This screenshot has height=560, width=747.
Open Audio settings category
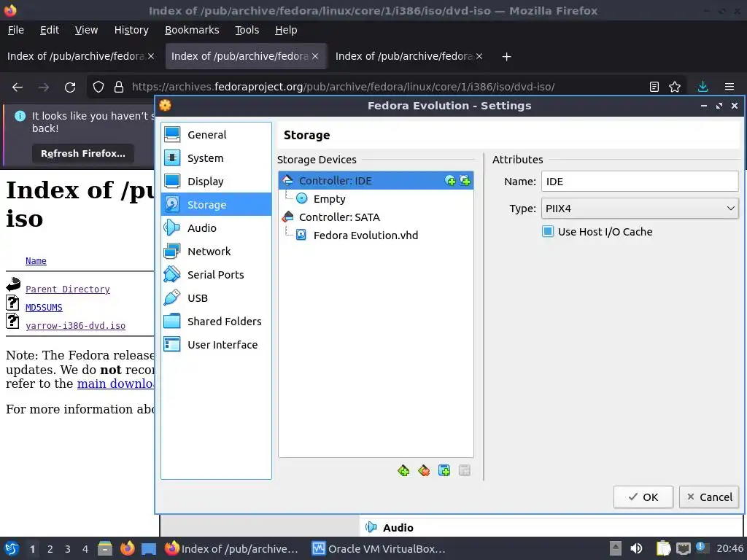point(216,228)
